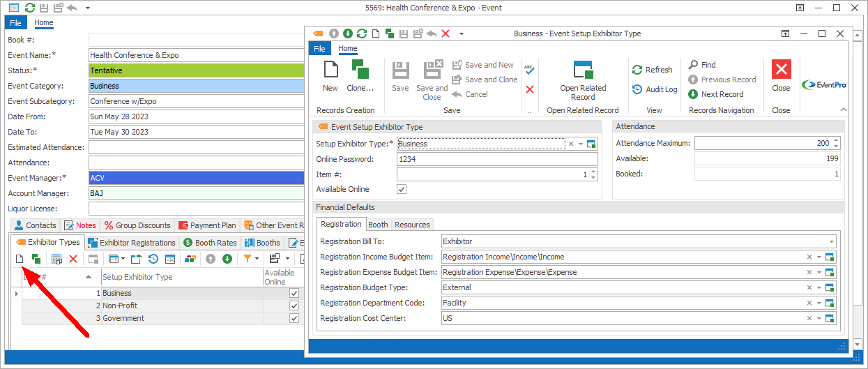This screenshot has width=868, height=369.
Task: Click New in the Records Creation ribbon group
Action: coord(330,76)
